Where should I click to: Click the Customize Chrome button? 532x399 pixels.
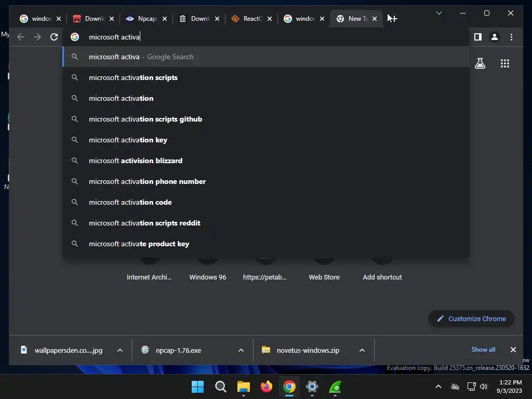471,318
